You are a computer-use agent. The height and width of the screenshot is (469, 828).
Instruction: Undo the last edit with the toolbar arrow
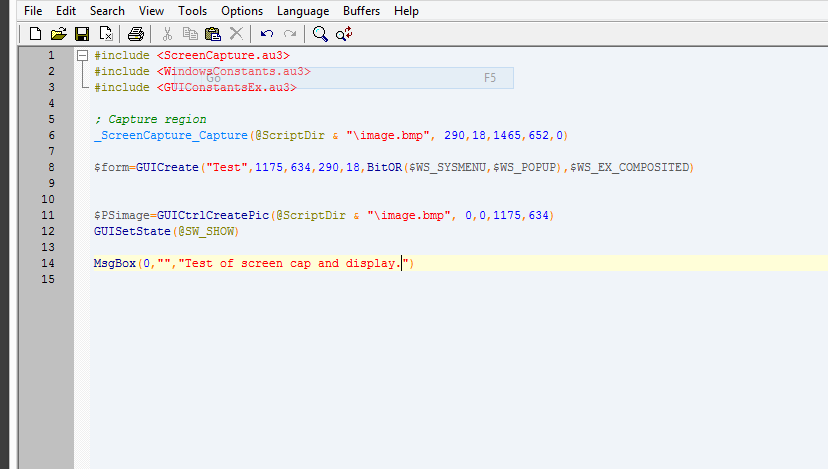(266, 34)
